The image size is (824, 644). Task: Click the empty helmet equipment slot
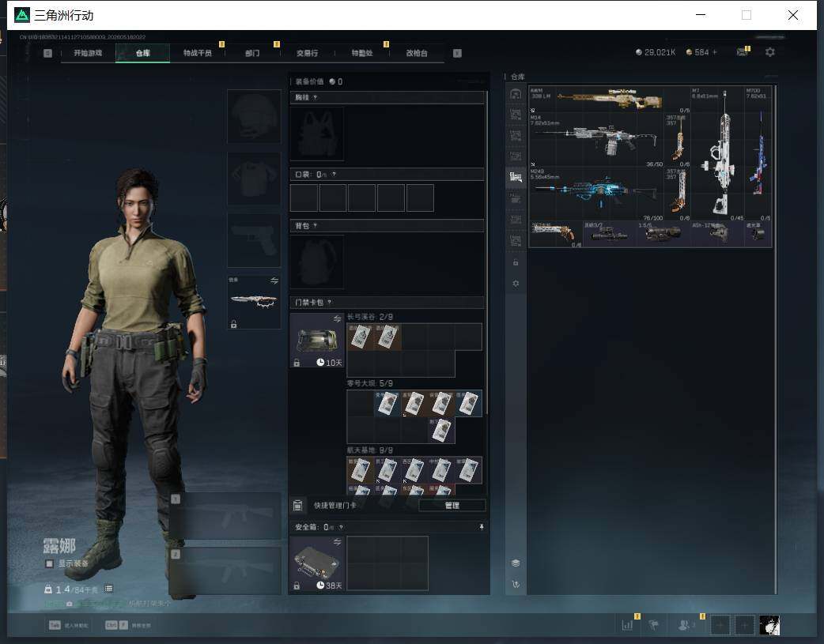(254, 116)
